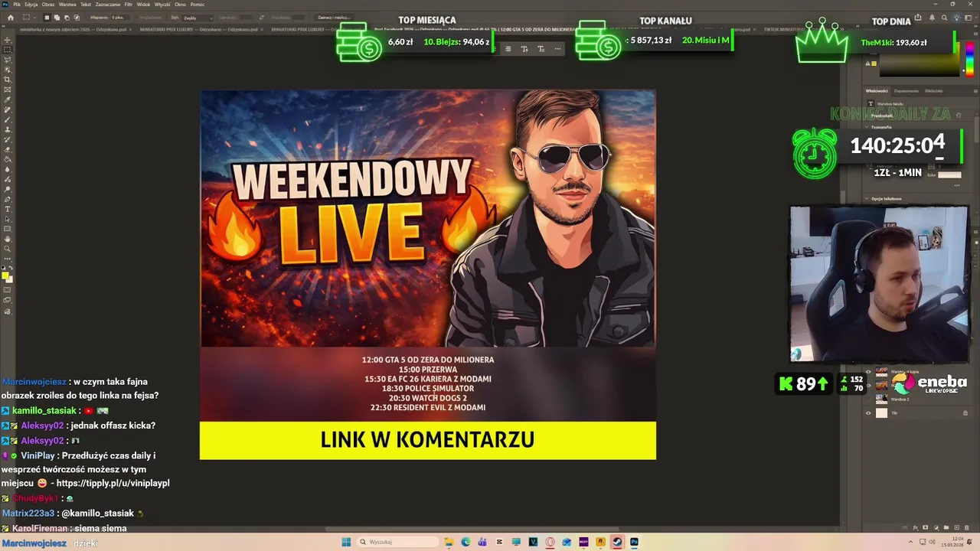Collapse the Opcje tekstowe section
980x551 pixels.
(x=866, y=198)
